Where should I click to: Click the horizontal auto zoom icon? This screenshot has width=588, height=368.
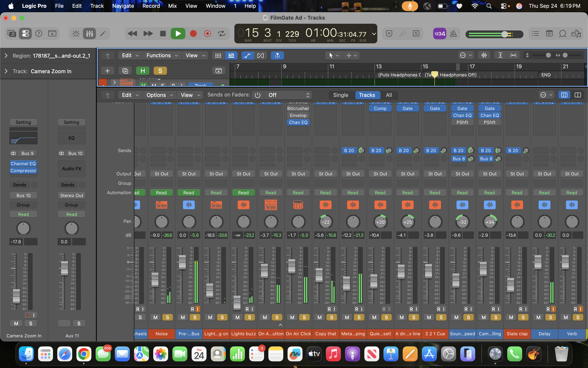pos(513,55)
